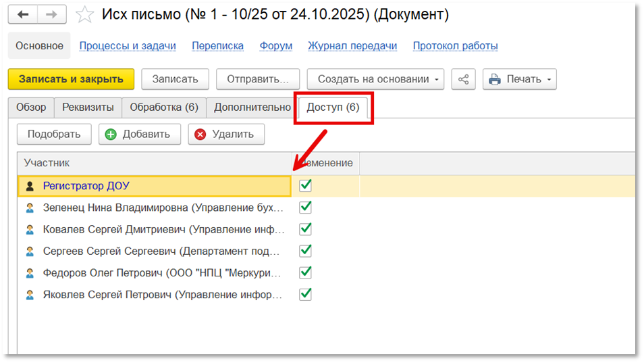Click the user icon beside Федоров Олег Петрович
This screenshot has width=644, height=363.
coord(30,273)
